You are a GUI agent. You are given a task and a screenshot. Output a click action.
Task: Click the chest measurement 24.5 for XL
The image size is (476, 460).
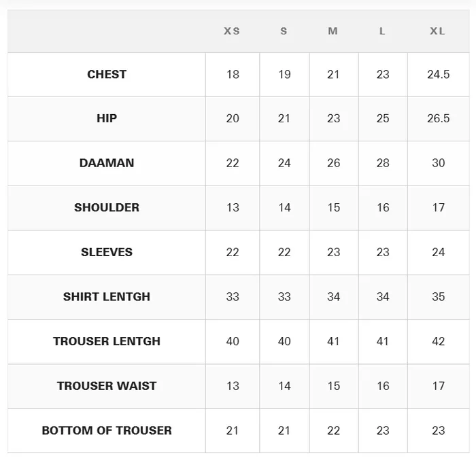coord(438,75)
